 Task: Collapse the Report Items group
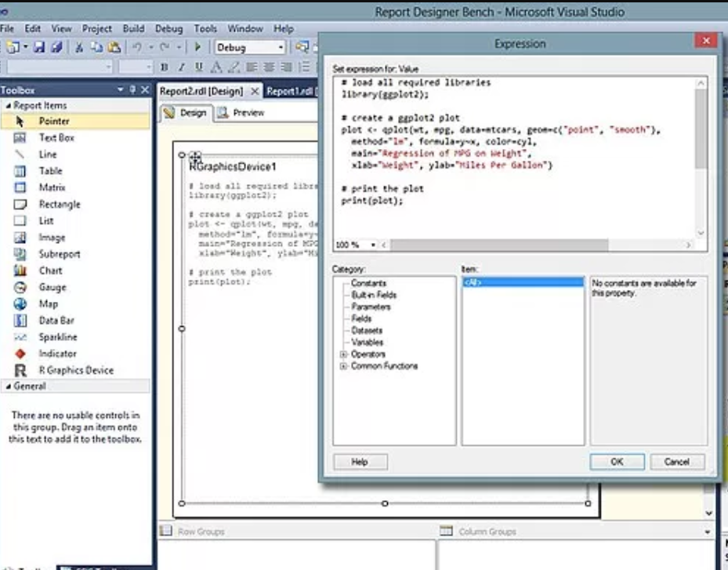(8, 106)
